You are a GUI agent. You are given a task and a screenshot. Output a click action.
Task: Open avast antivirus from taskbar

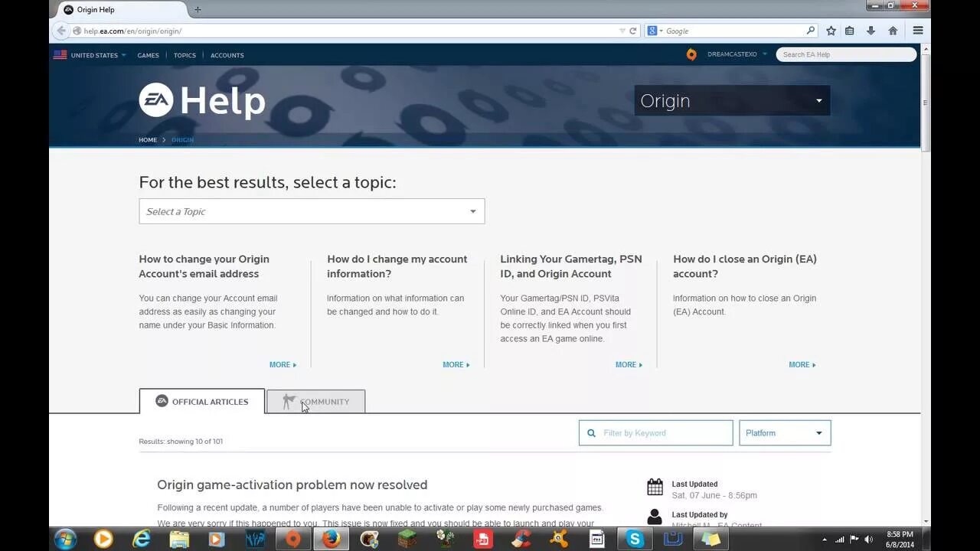559,539
